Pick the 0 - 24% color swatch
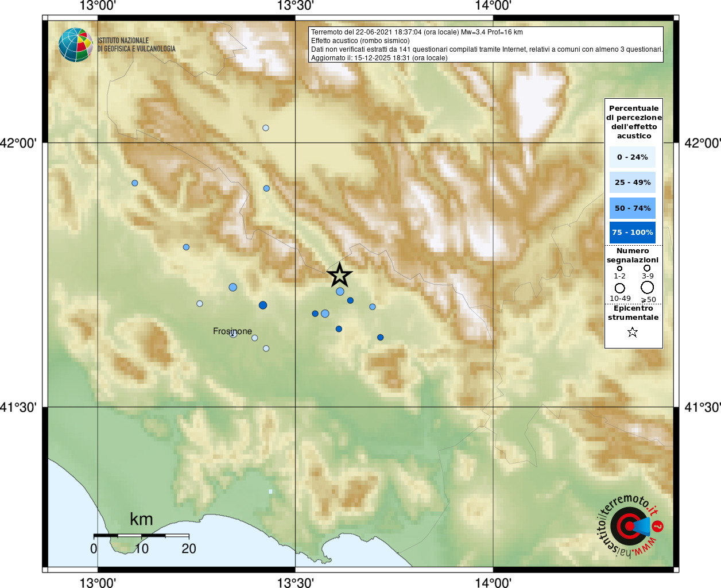 (x=633, y=157)
